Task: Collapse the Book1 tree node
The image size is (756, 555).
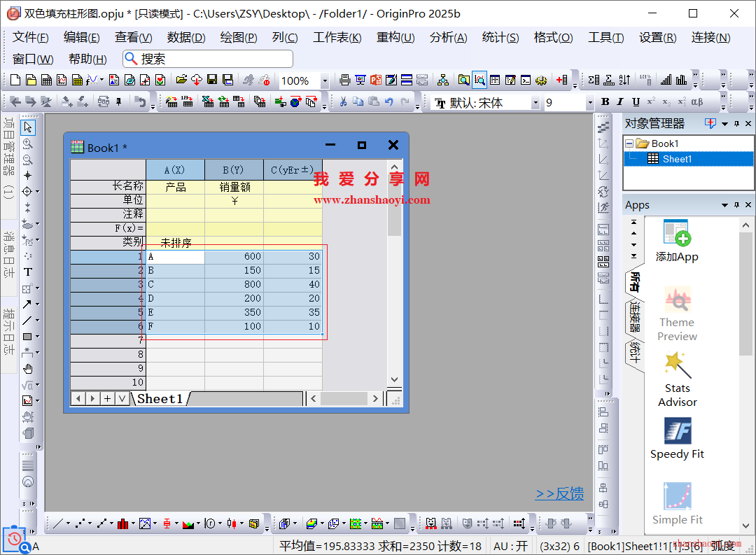Action: (629, 143)
